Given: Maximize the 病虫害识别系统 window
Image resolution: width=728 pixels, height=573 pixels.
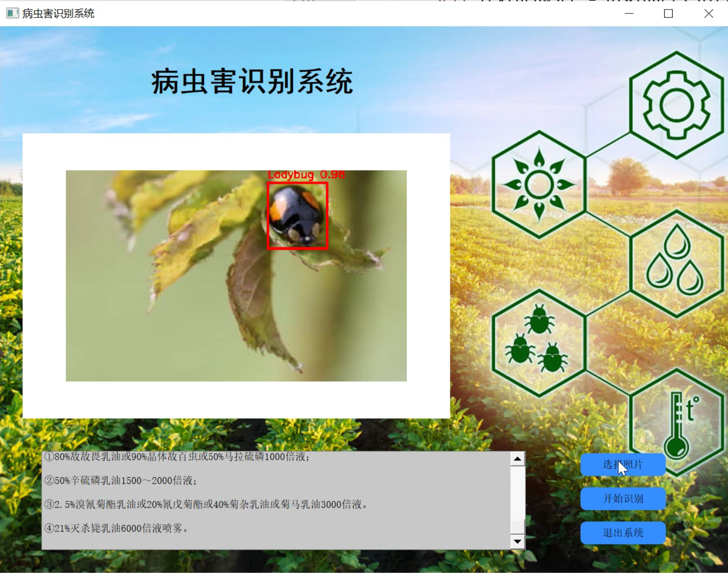Looking at the screenshot, I should [668, 13].
